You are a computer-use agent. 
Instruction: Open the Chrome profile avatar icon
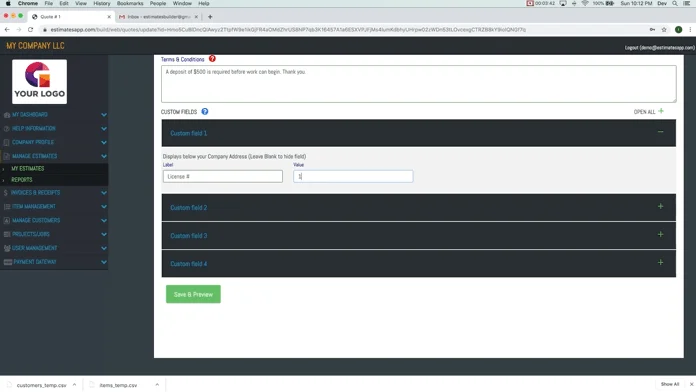[x=678, y=29]
